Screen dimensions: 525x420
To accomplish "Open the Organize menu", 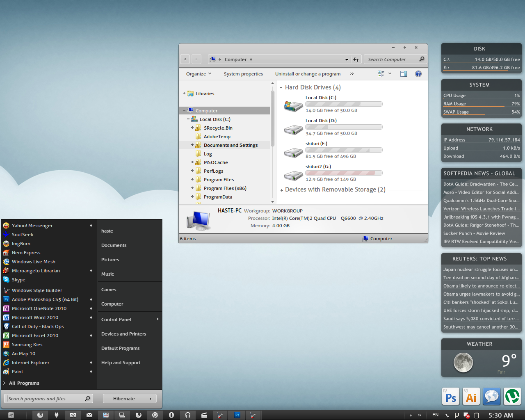I will coord(199,74).
